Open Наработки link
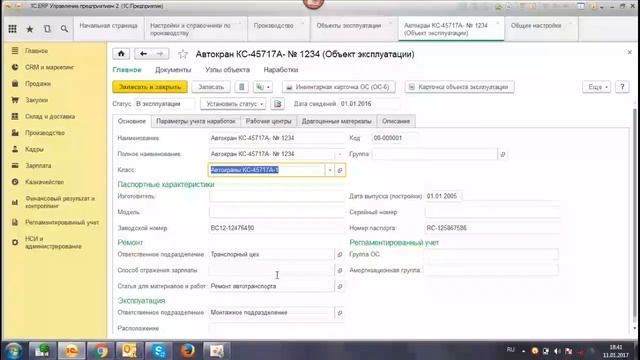Image resolution: width=640 pixels, height=360 pixels. 281,70
